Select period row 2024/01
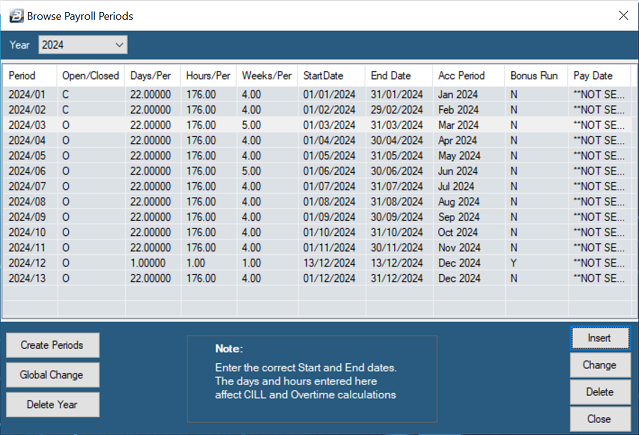Image resolution: width=639 pixels, height=435 pixels. click(317, 94)
